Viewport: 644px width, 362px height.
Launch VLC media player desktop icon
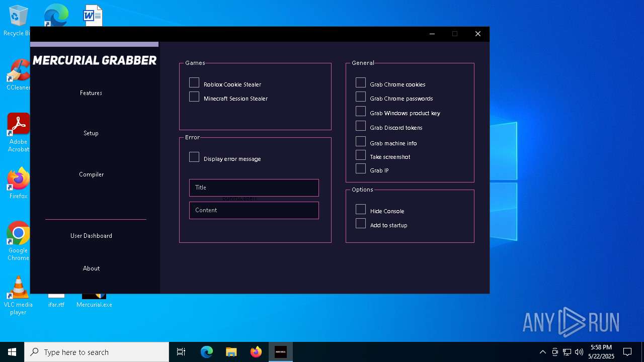[18, 296]
